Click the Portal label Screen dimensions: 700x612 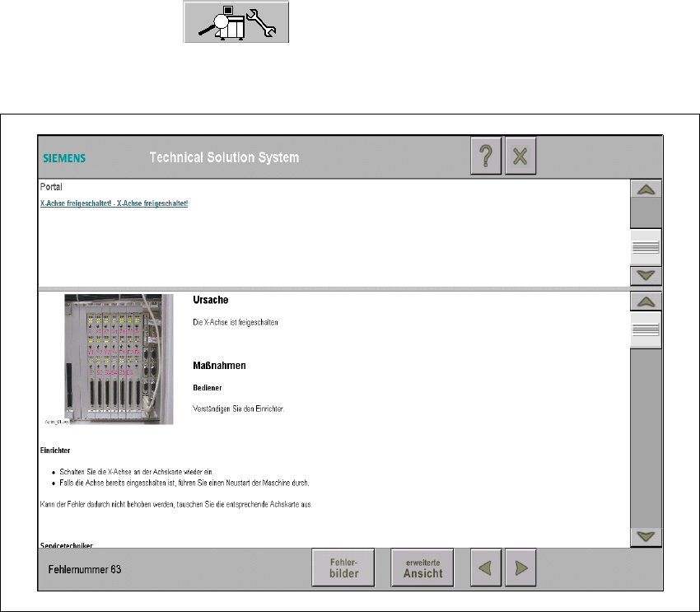(x=51, y=187)
